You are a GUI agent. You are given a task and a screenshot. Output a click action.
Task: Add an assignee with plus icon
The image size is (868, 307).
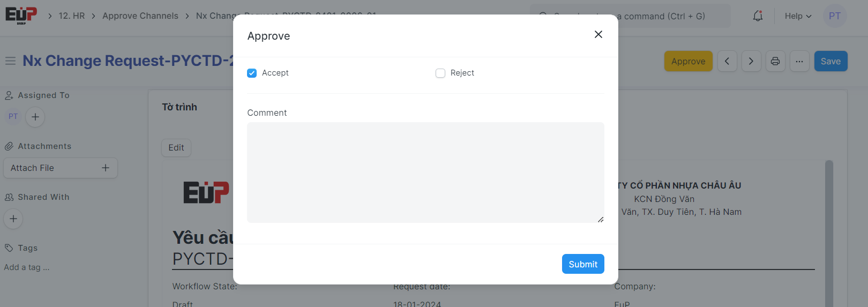click(35, 117)
